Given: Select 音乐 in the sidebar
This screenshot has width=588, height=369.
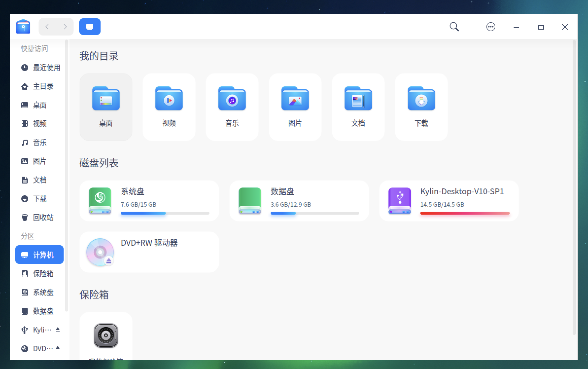Looking at the screenshot, I should (39, 143).
